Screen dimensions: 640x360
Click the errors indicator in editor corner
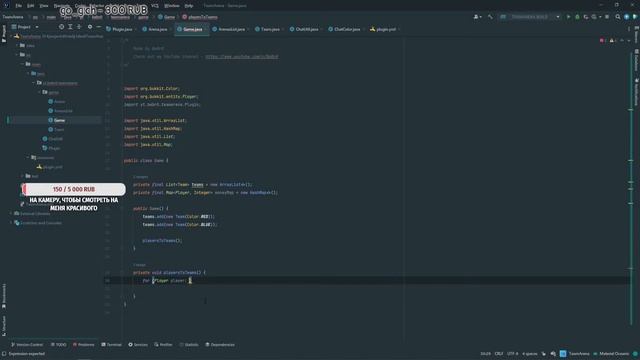click(602, 41)
